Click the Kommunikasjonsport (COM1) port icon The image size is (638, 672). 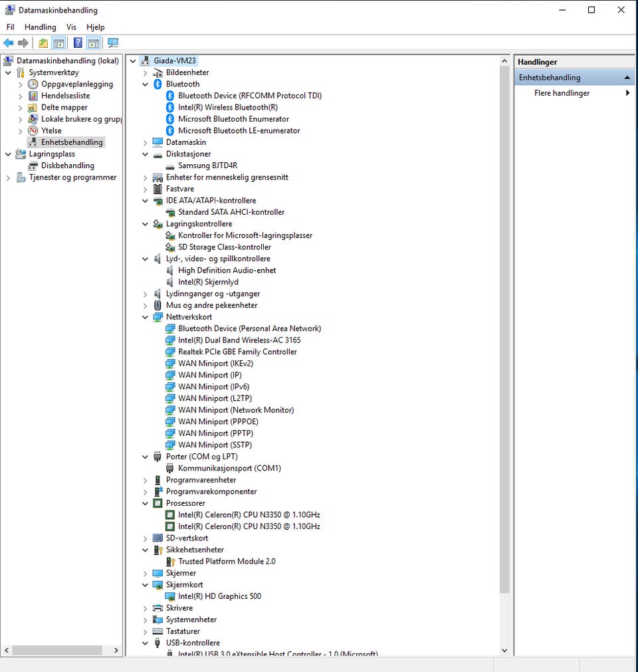point(170,469)
